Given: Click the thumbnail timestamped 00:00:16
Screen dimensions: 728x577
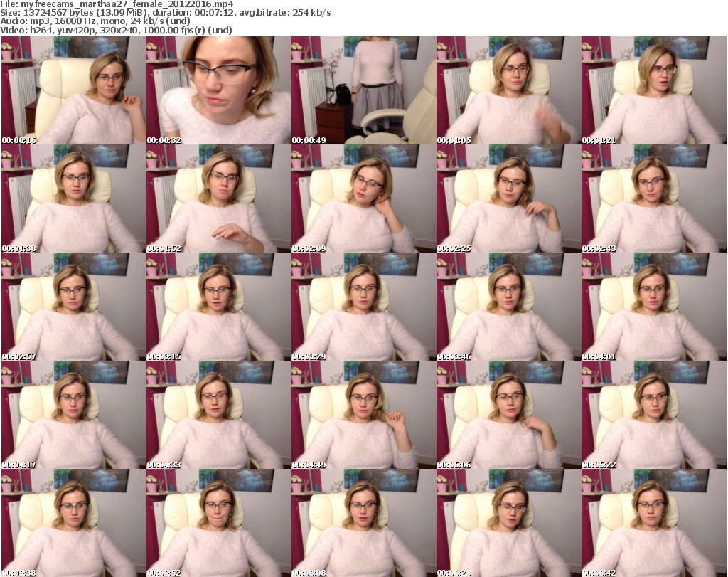Looking at the screenshot, I should [x=73, y=90].
